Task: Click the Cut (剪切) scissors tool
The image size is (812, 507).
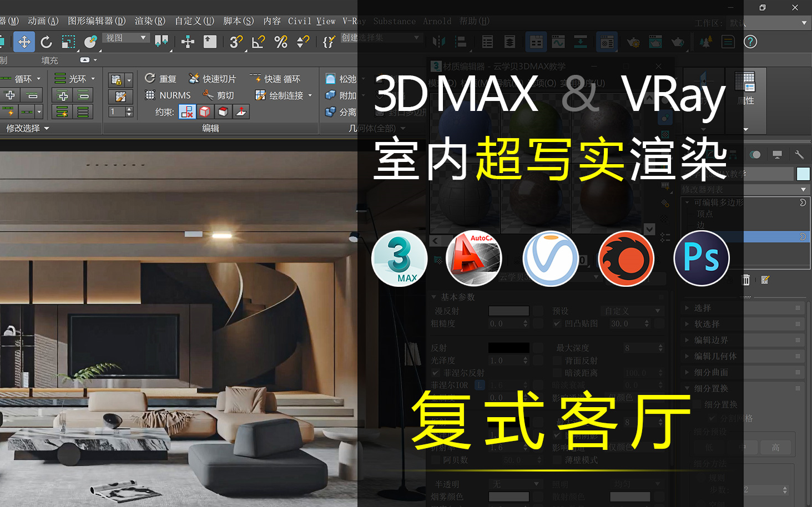Action: [x=218, y=95]
